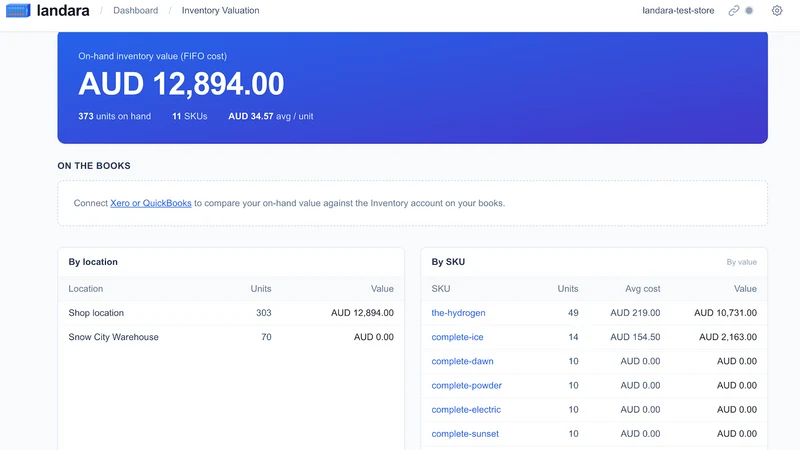
Task: Open complete-electric SKU link
Action: [x=466, y=409]
